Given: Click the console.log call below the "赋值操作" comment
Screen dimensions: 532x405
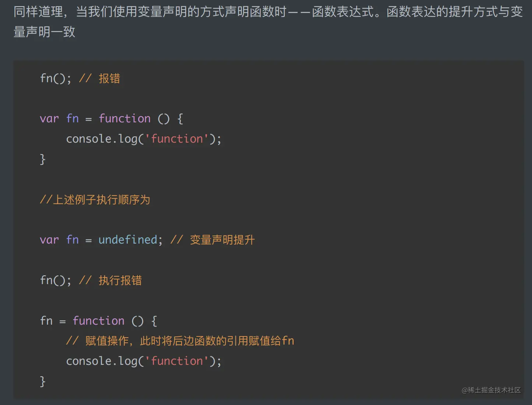Looking at the screenshot, I should pos(144,361).
